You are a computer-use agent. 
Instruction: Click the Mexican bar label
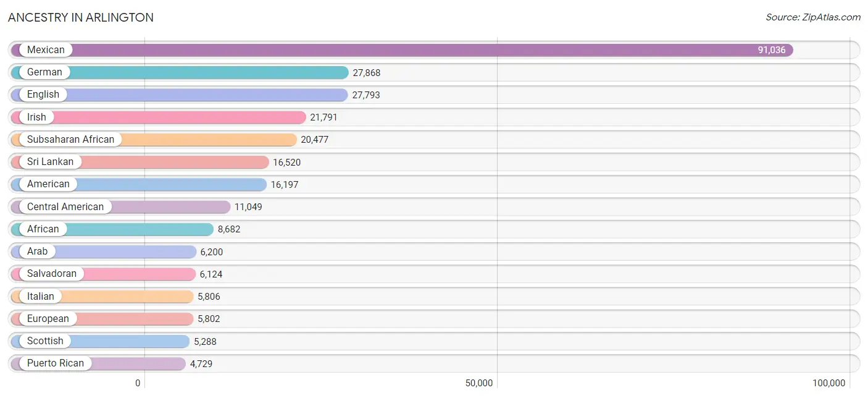pos(46,50)
